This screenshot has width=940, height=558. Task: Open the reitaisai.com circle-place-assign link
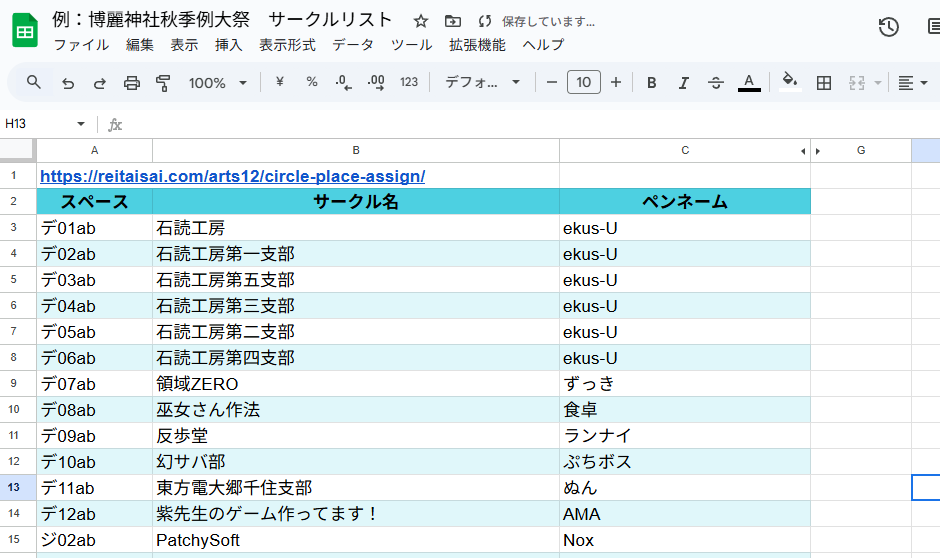coord(232,176)
